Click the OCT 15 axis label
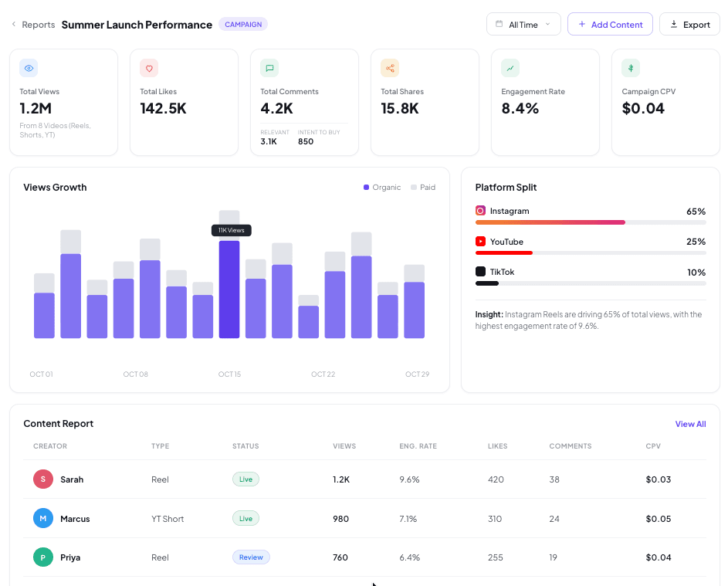728x586 pixels. [230, 374]
